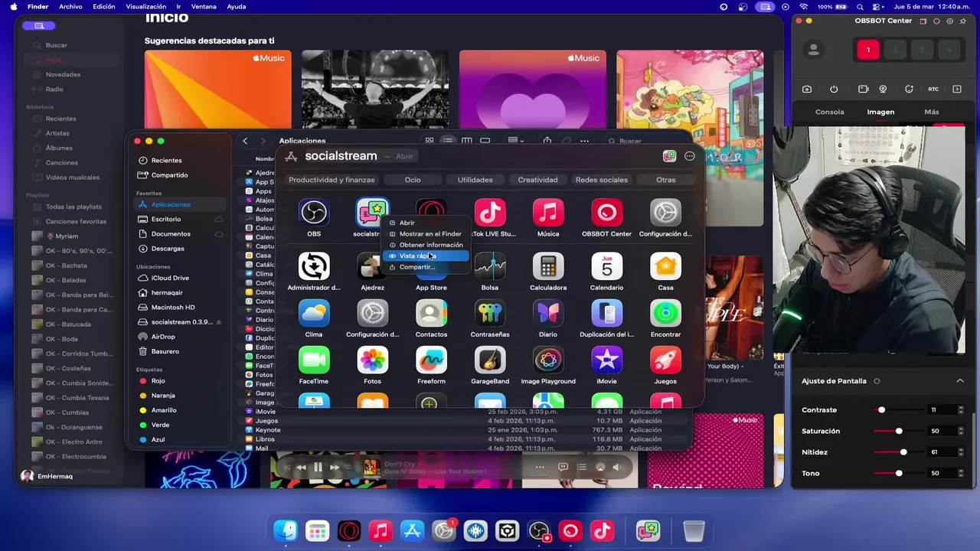Click the RTC button in OBSBOT Center

tap(933, 89)
